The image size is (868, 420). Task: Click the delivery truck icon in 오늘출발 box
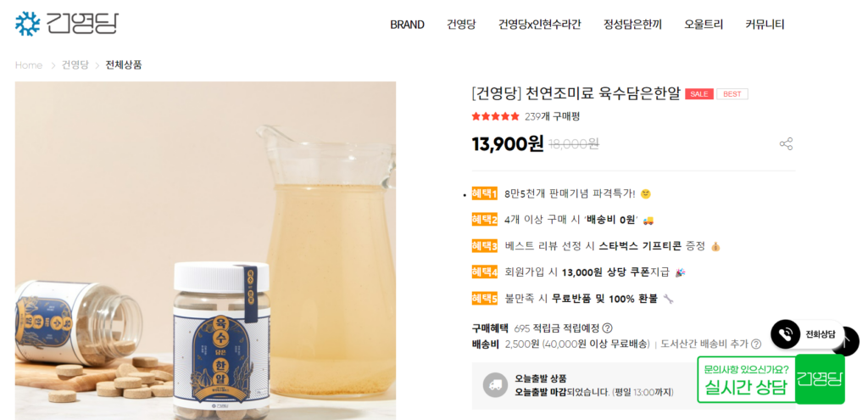495,385
